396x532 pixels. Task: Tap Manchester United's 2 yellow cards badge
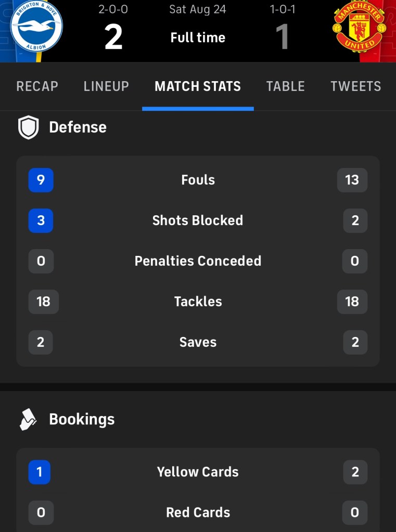pos(355,472)
